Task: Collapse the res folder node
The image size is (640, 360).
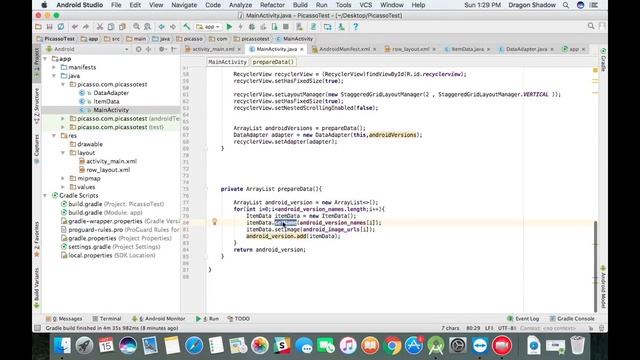Action: click(x=54, y=136)
